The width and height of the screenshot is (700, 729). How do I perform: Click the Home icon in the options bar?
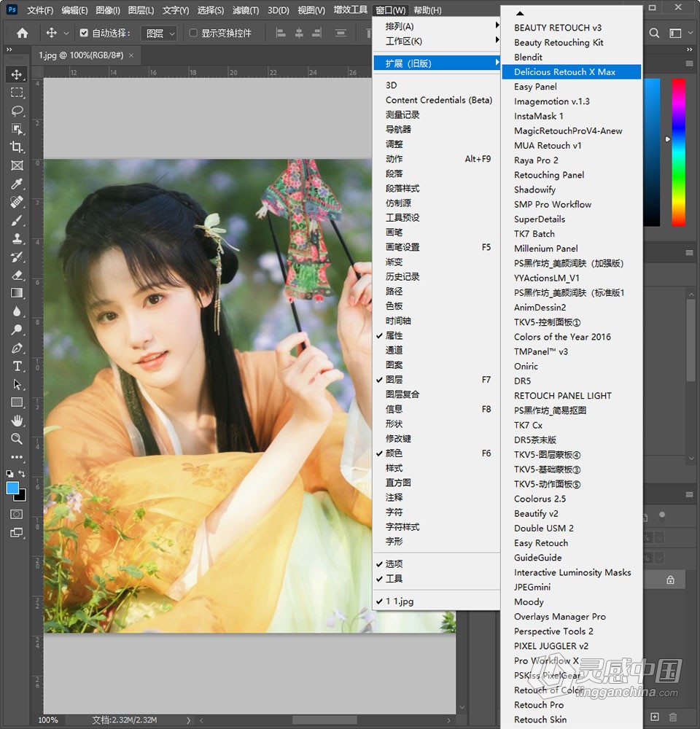pyautogui.click(x=21, y=32)
